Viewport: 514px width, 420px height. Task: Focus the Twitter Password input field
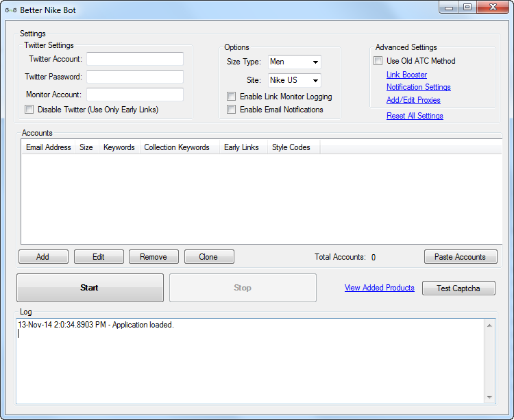135,77
